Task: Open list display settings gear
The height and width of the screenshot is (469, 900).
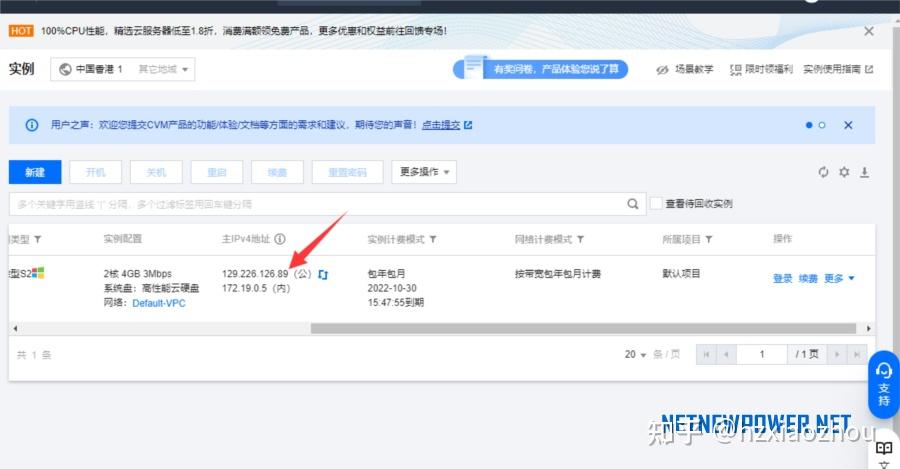Action: pos(844,172)
